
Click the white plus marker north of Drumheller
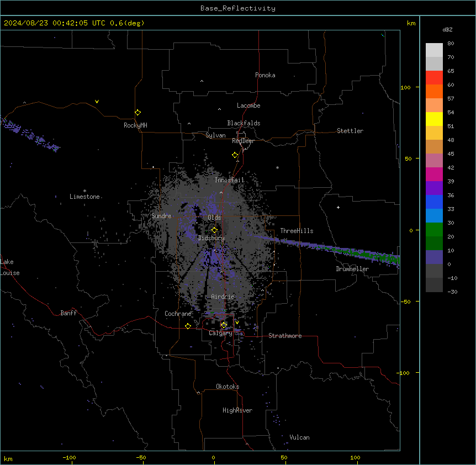coord(338,207)
